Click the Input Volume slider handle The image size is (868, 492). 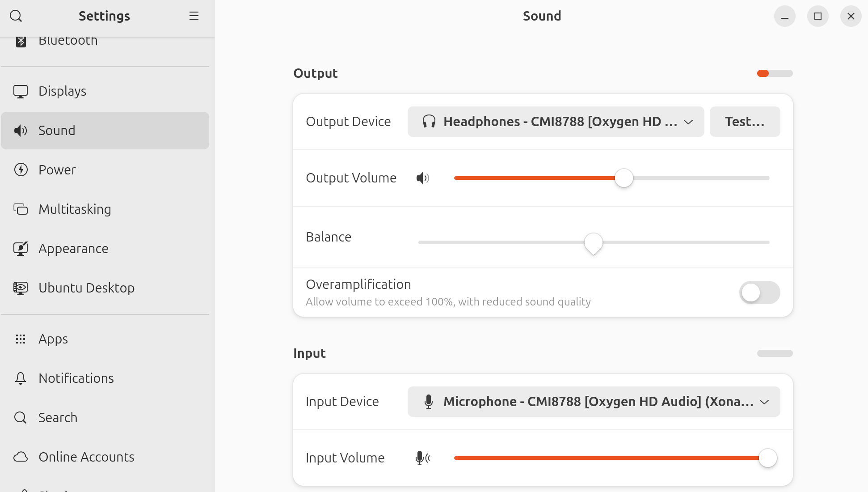[767, 458]
